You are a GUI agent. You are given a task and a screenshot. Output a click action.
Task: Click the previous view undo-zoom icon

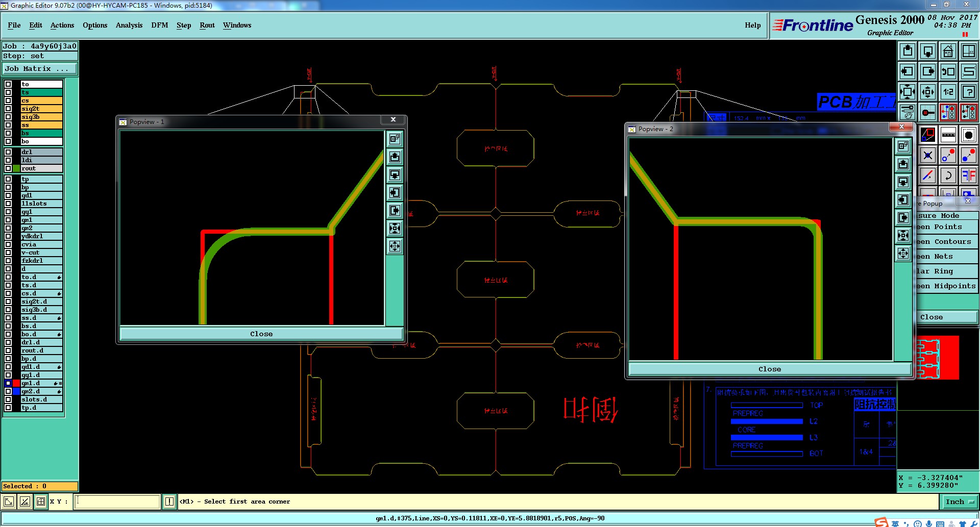pos(948,71)
